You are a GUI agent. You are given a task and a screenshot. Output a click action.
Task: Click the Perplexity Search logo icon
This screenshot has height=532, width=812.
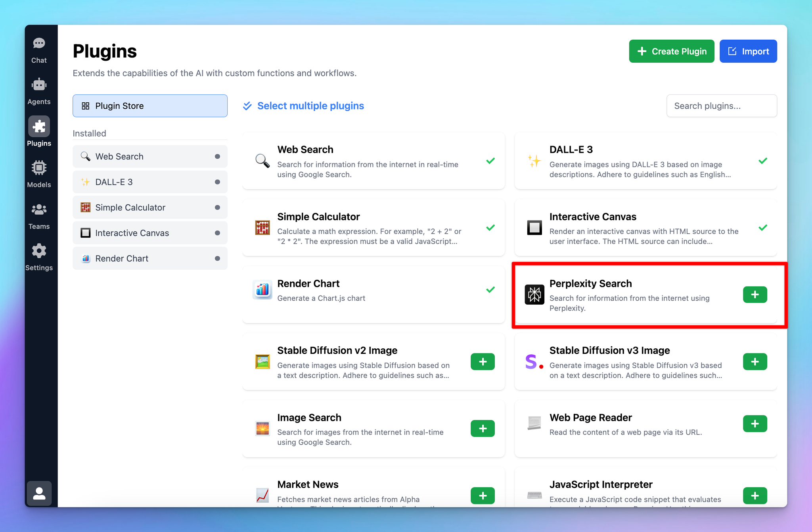click(x=534, y=295)
